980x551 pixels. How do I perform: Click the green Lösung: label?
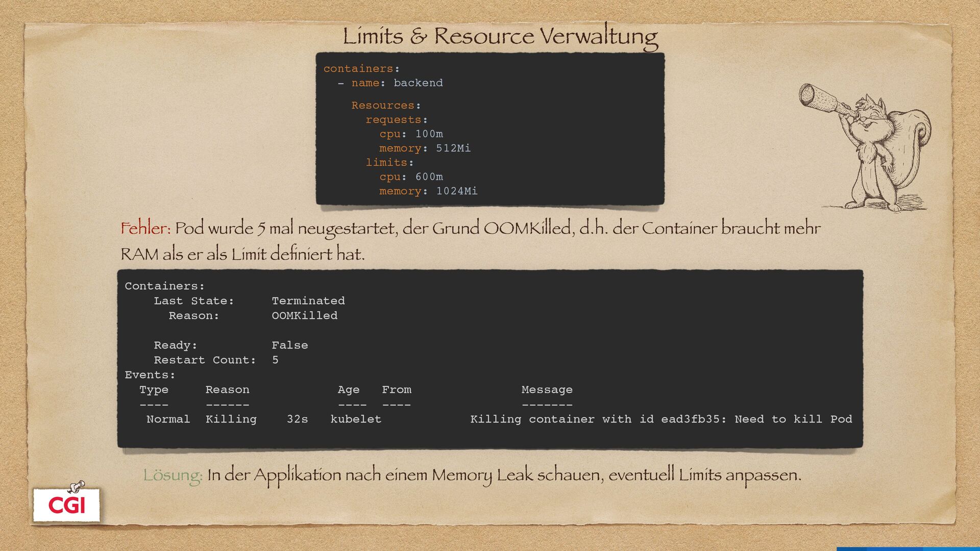pos(173,475)
